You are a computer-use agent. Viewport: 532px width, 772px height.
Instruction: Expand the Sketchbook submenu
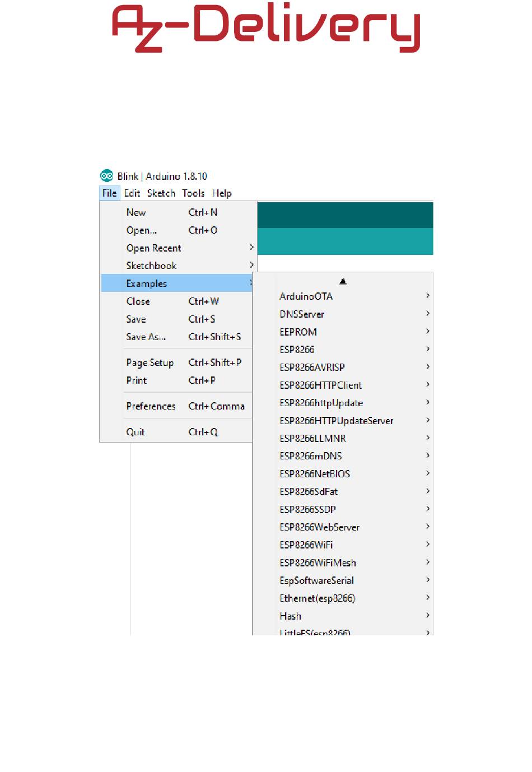177,266
